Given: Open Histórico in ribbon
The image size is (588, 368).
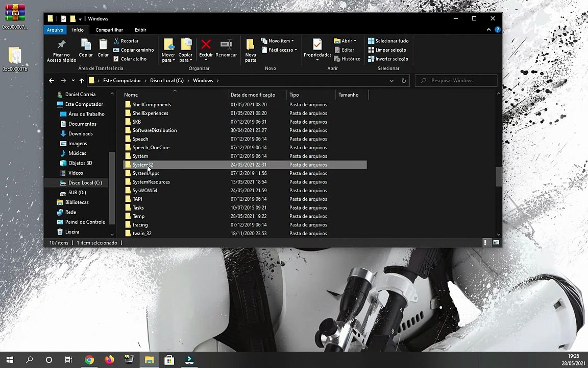Looking at the screenshot, I should pyautogui.click(x=347, y=59).
